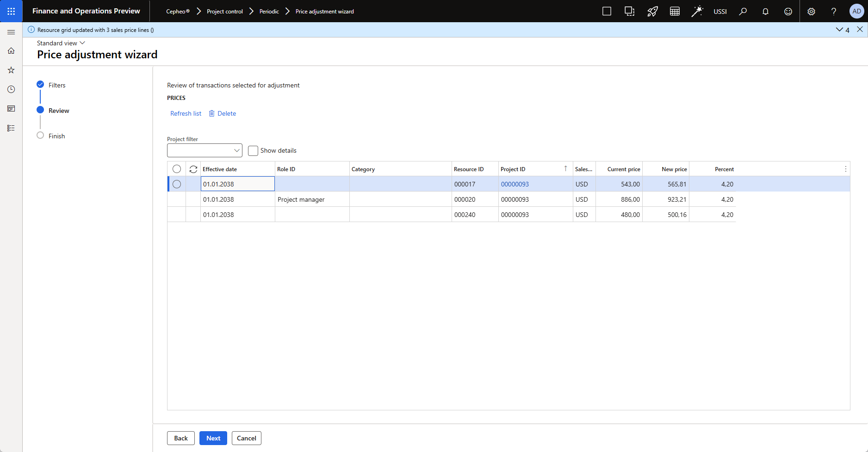Go to the Filters wizard step

point(57,85)
